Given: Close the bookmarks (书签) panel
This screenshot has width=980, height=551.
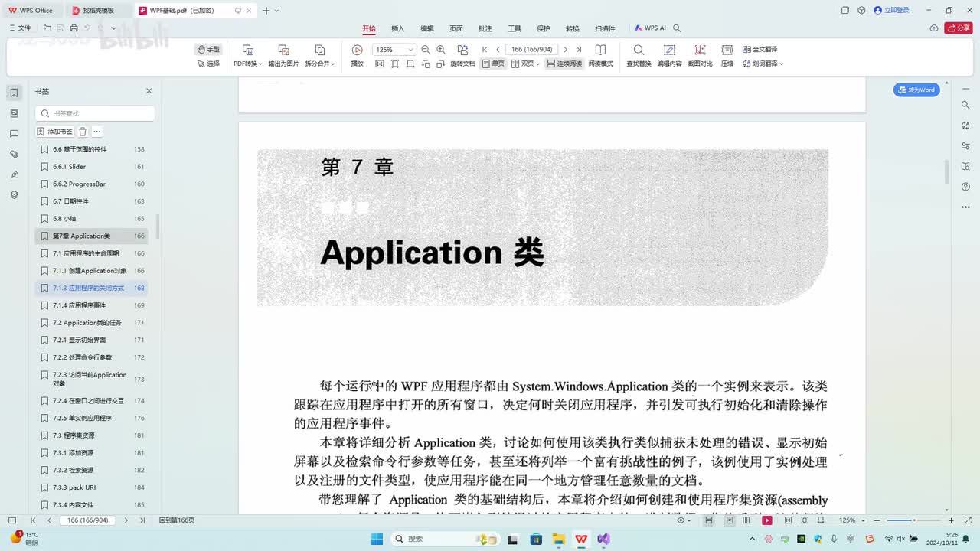Looking at the screenshot, I should (x=149, y=91).
